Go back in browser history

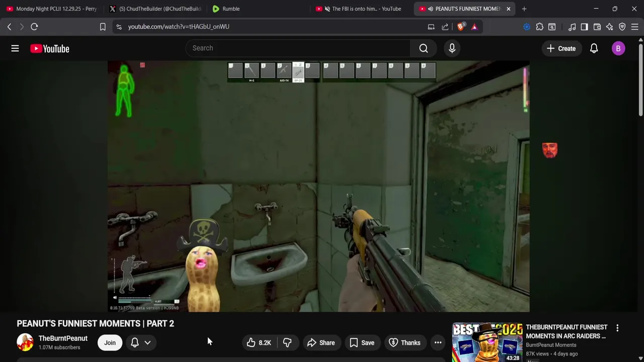click(9, 27)
